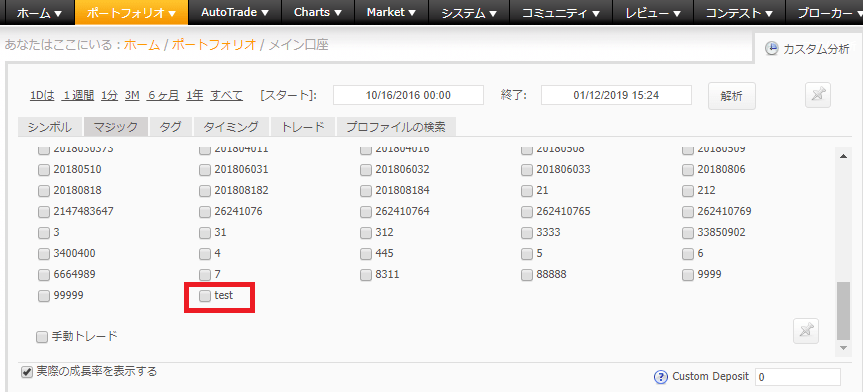
Task: Select the 1週間 range link
Action: [78, 95]
